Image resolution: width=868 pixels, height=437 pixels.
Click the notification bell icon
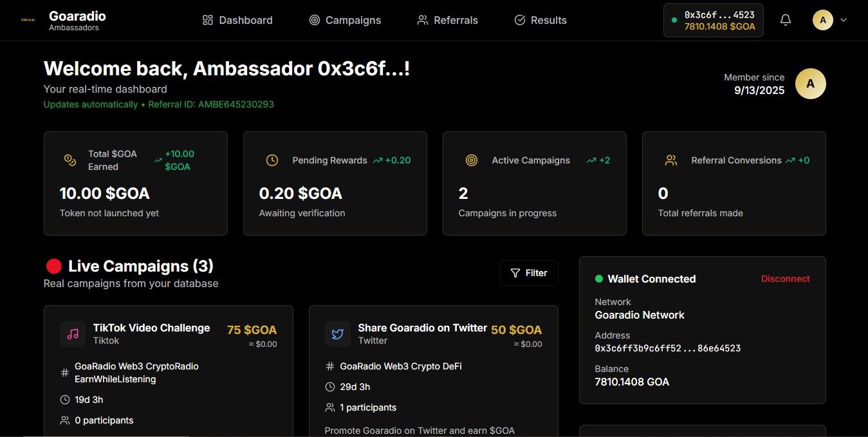(x=785, y=20)
